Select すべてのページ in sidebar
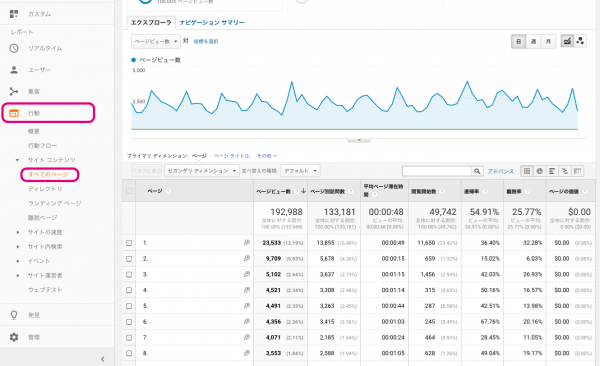Screen dimensions: 600x366 [x=48, y=174]
